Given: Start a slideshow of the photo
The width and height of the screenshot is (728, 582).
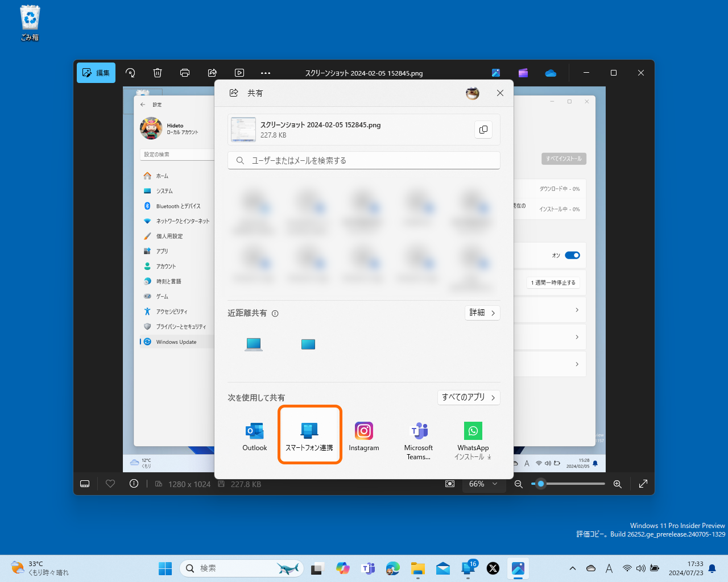Looking at the screenshot, I should (x=239, y=73).
